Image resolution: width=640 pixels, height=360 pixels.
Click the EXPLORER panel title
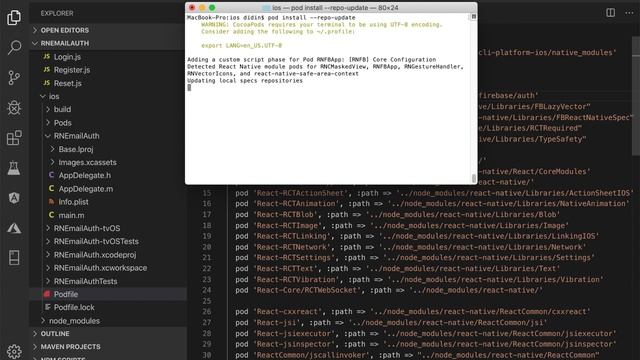[57, 13]
